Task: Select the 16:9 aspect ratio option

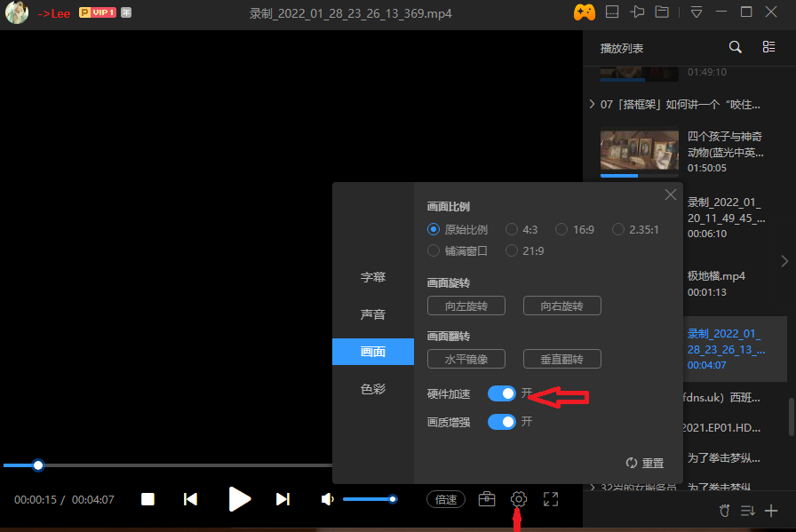Action: pyautogui.click(x=561, y=229)
